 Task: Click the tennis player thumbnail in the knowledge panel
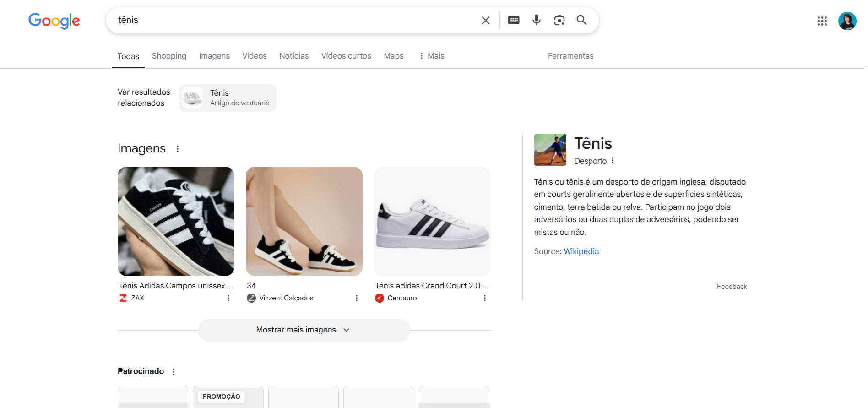(550, 150)
